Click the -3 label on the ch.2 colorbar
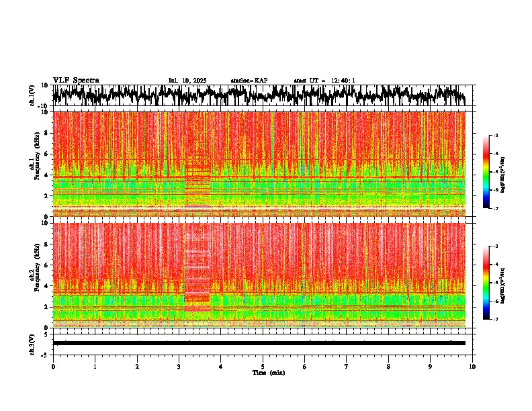This screenshot has height=411, width=532. [495, 246]
